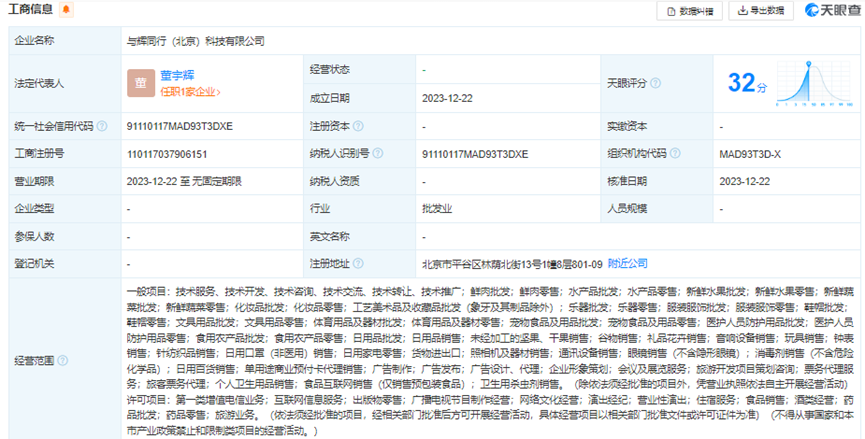Open 数据纠错 data correction button
The image size is (865, 439).
coord(689,11)
